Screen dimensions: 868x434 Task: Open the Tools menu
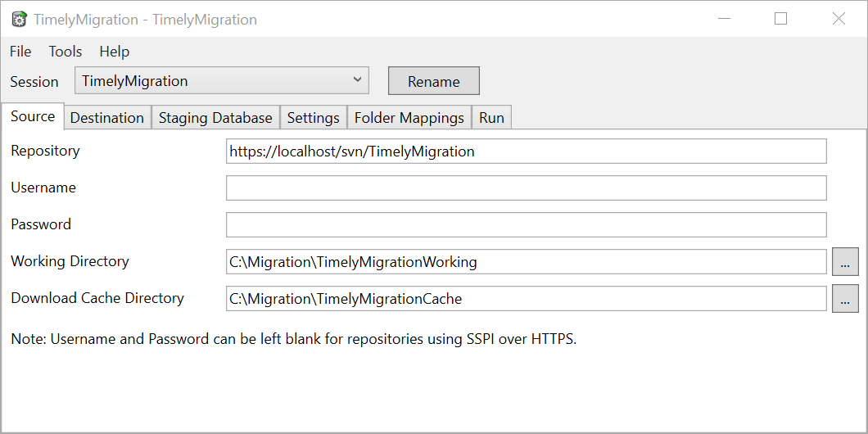[66, 52]
